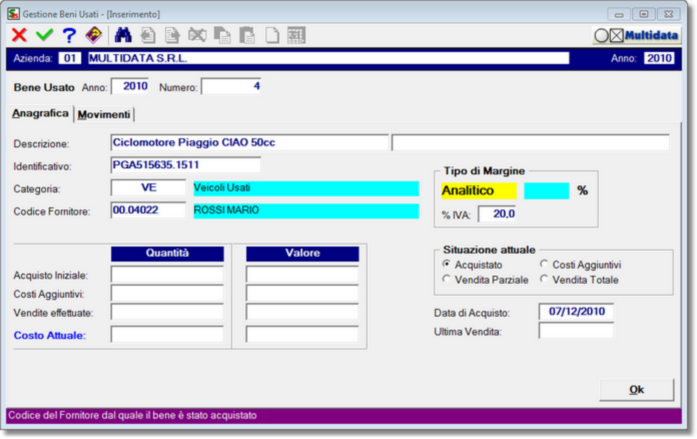
Task: Click the Valore column header
Action: [x=302, y=253]
